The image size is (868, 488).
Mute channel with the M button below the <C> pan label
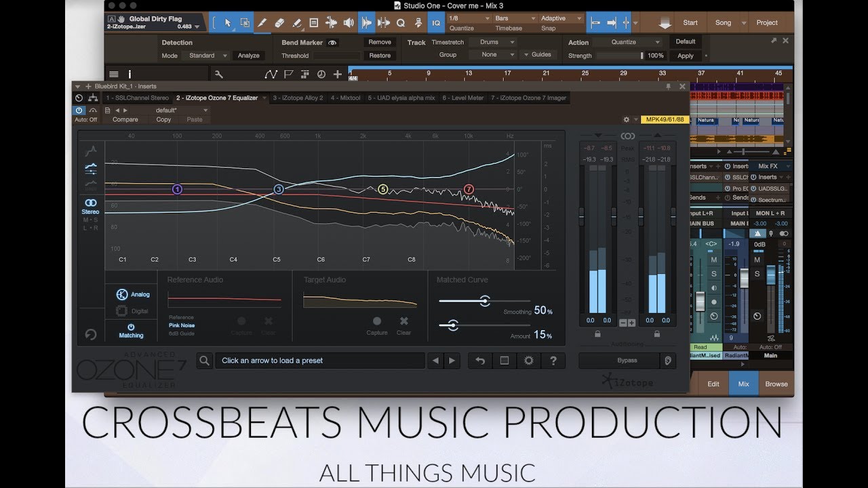pyautogui.click(x=714, y=260)
